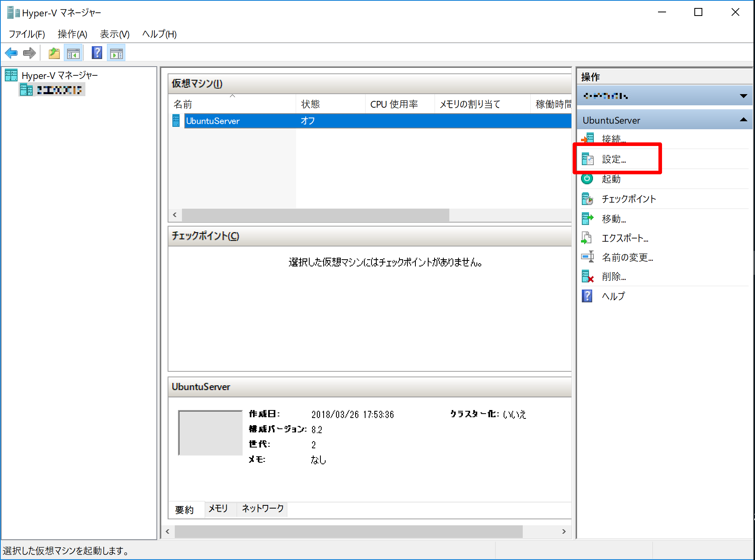Click the Checkpoint (チェックポイント) icon
This screenshot has height=560, width=755.
pos(587,199)
